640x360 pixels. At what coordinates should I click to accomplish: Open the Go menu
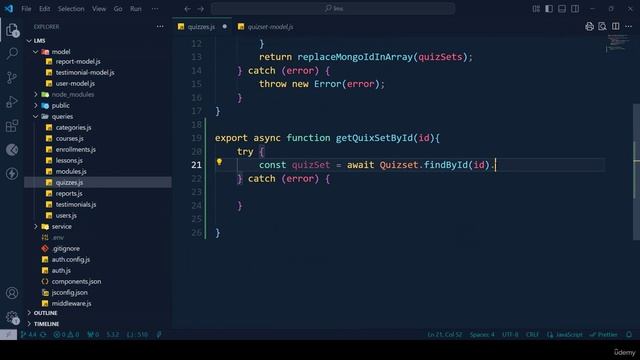pos(118,9)
